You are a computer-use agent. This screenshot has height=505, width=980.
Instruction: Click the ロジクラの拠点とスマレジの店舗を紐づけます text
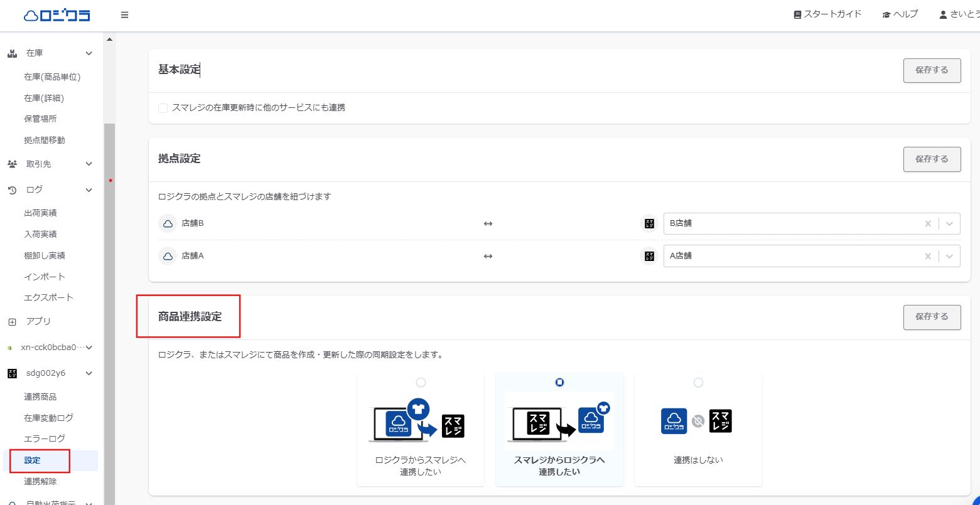coord(244,197)
